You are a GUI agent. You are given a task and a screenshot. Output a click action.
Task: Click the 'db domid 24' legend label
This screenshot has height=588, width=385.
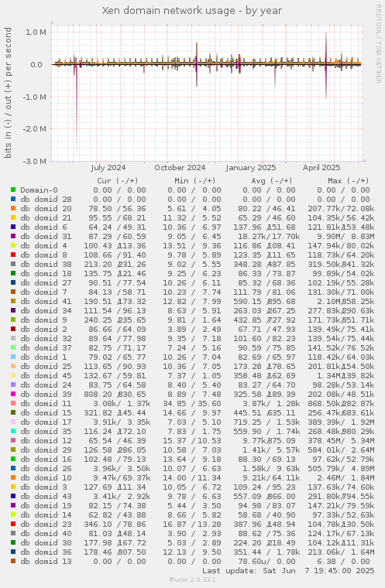tap(46, 385)
